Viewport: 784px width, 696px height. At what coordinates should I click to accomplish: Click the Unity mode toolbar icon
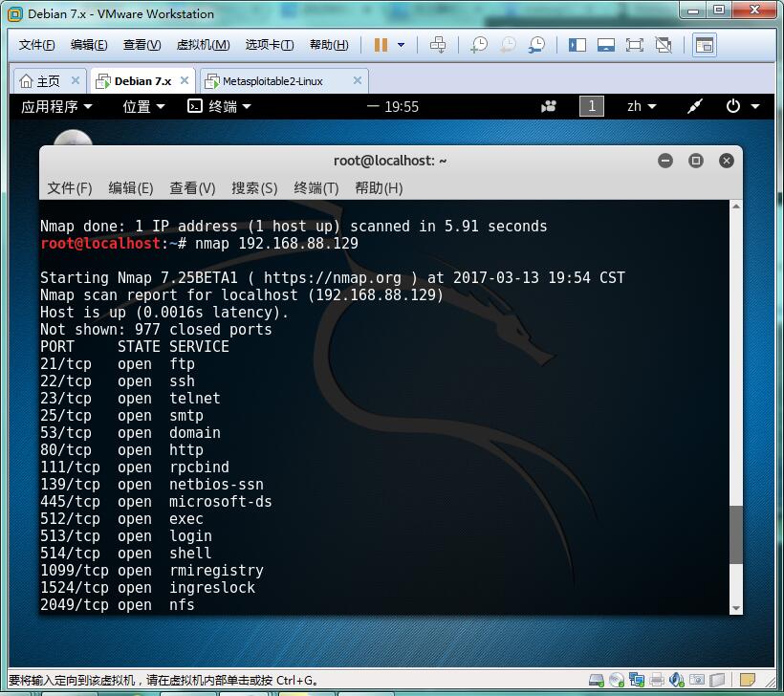pos(664,45)
